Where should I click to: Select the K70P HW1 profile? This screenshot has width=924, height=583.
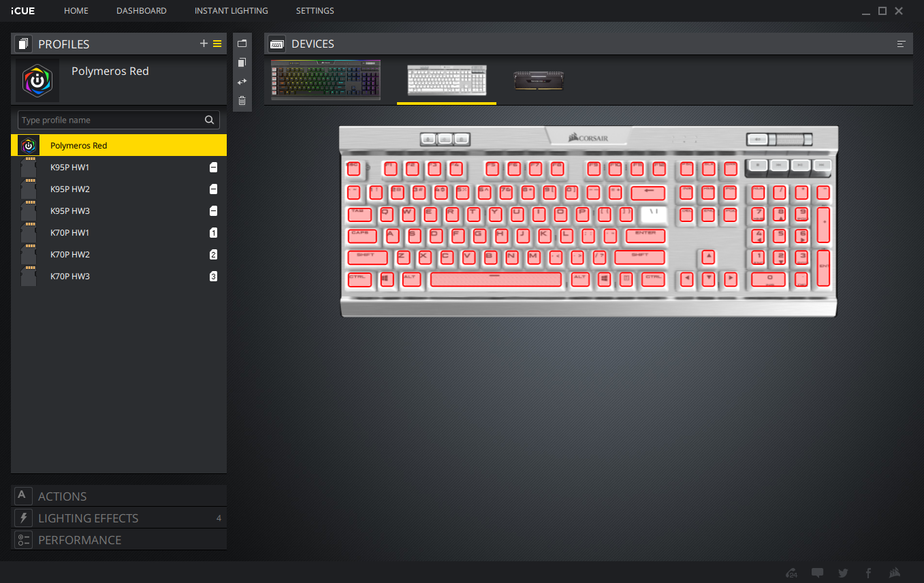click(119, 233)
